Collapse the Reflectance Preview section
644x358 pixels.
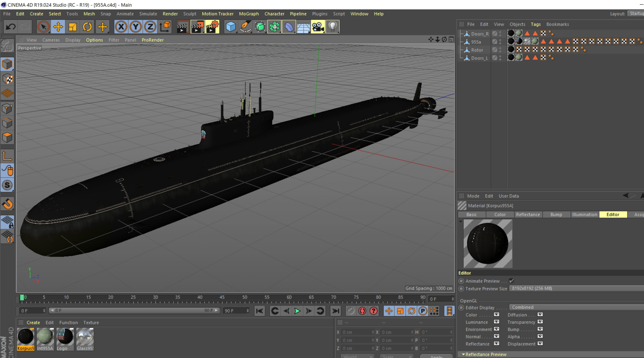point(463,354)
